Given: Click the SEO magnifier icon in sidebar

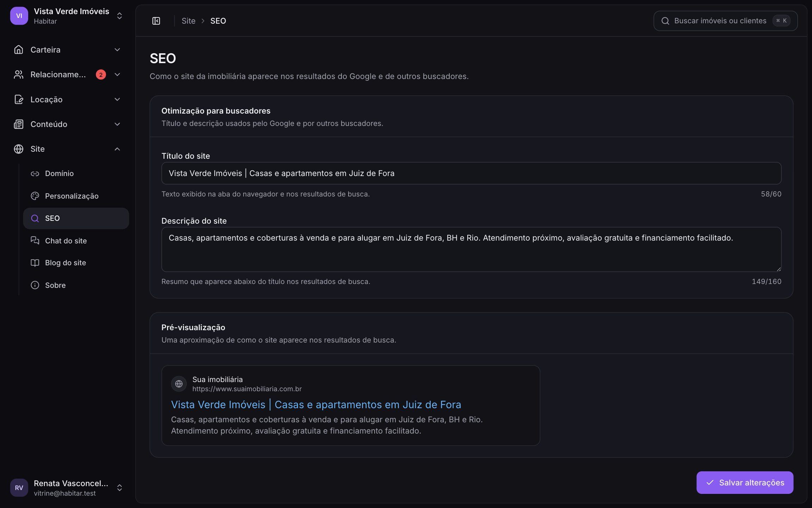Looking at the screenshot, I should (35, 218).
